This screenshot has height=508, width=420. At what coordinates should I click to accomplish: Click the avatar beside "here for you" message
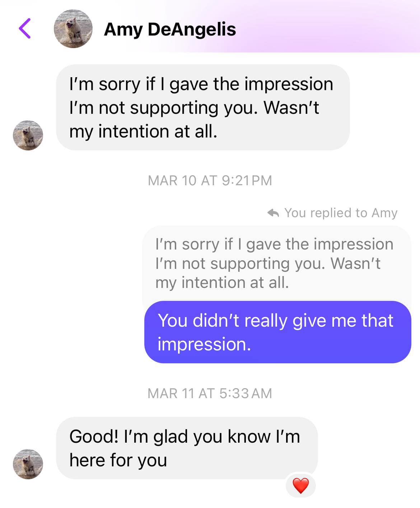28,464
